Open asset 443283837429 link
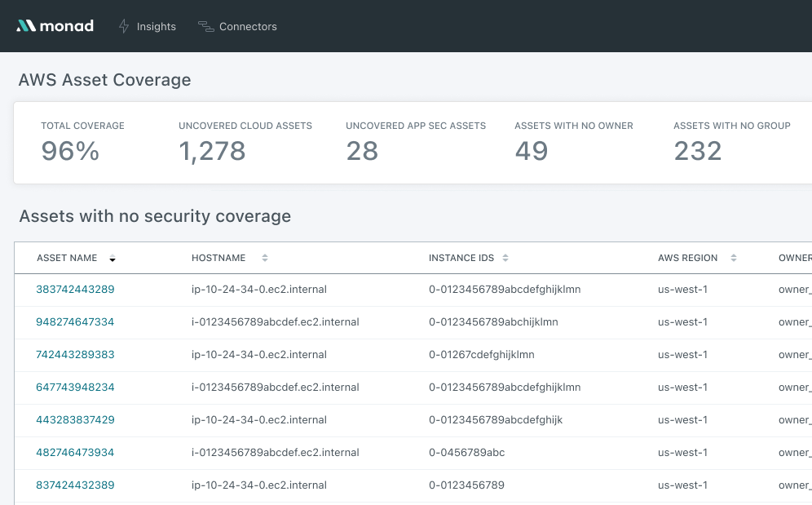 coord(75,420)
